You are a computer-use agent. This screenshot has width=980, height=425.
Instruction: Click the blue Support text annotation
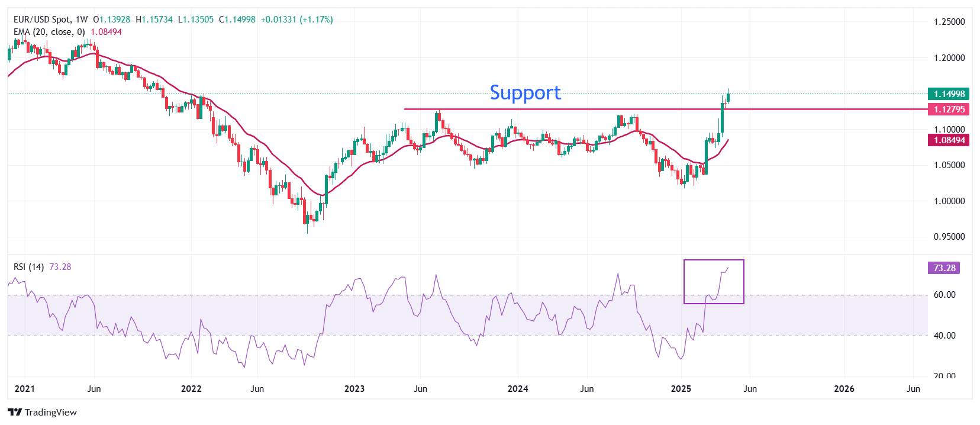tap(525, 93)
